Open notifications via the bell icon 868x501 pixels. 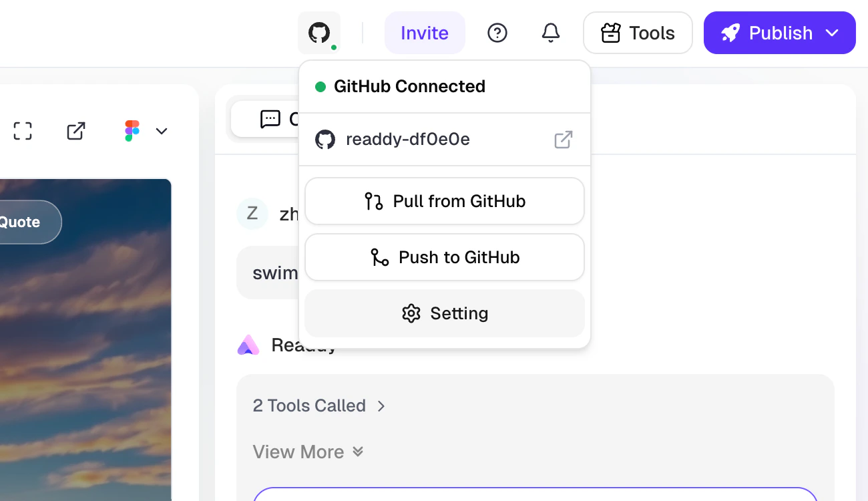(x=550, y=32)
